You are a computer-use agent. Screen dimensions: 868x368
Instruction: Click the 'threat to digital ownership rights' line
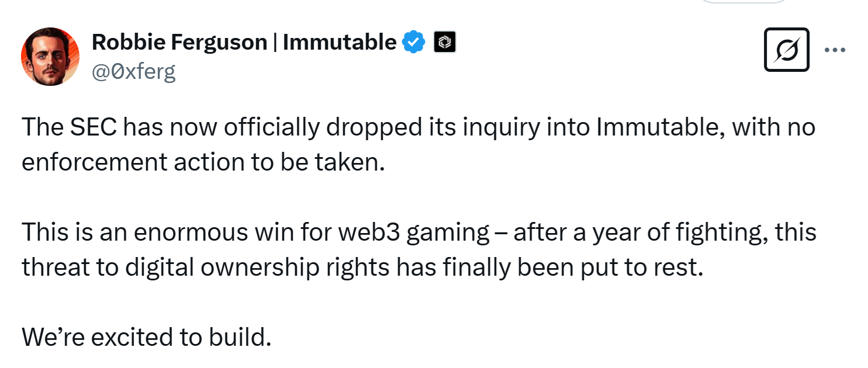(362, 267)
